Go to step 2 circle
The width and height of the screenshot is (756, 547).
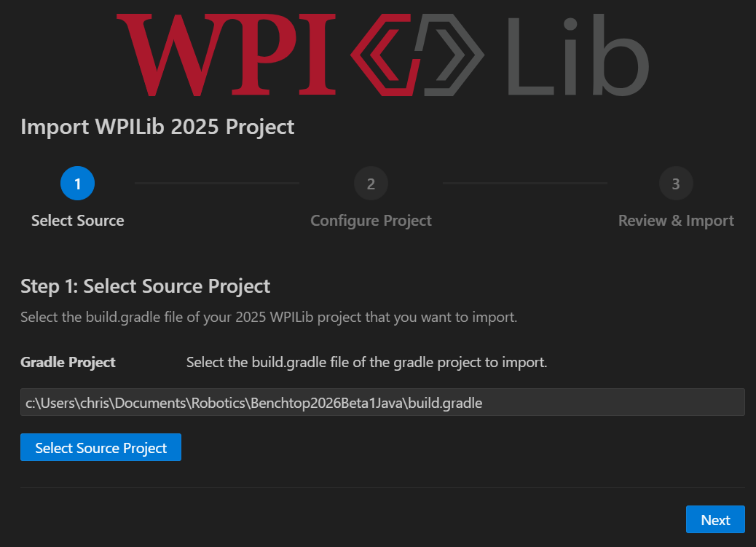click(371, 184)
